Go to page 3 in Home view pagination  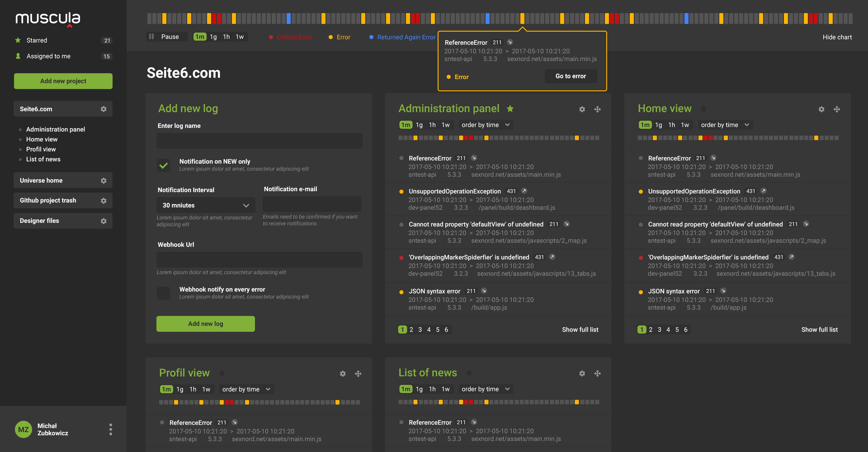point(659,330)
